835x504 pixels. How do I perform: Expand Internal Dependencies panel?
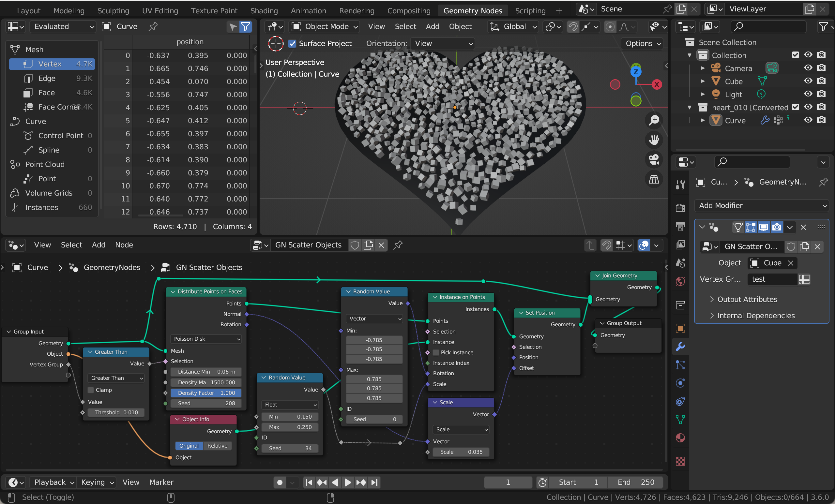click(751, 315)
